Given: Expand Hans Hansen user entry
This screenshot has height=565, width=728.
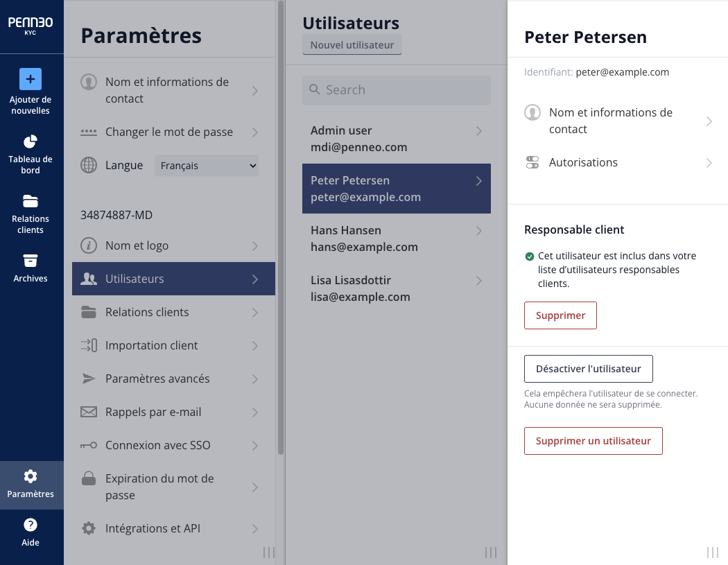Looking at the screenshot, I should click(396, 238).
